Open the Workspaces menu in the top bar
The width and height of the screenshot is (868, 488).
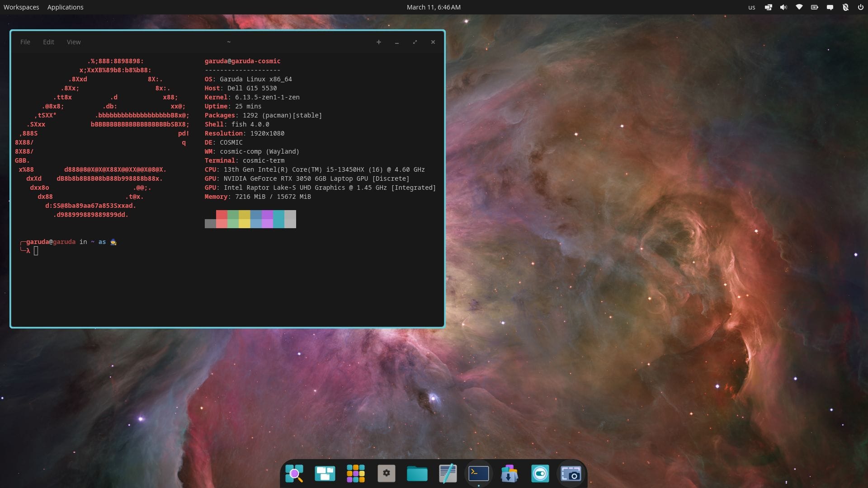[x=21, y=7]
